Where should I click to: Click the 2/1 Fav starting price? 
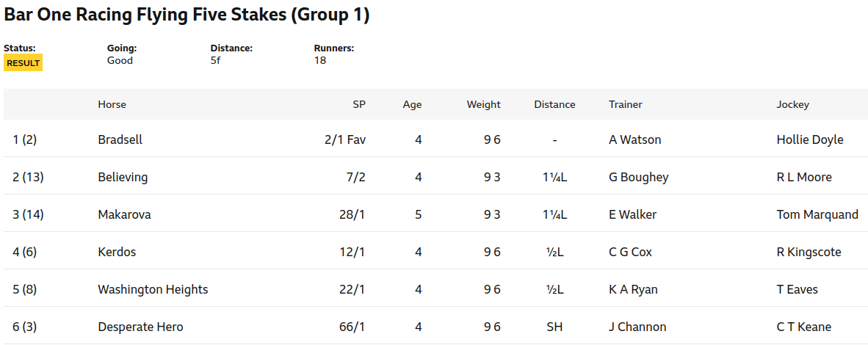[345, 139]
